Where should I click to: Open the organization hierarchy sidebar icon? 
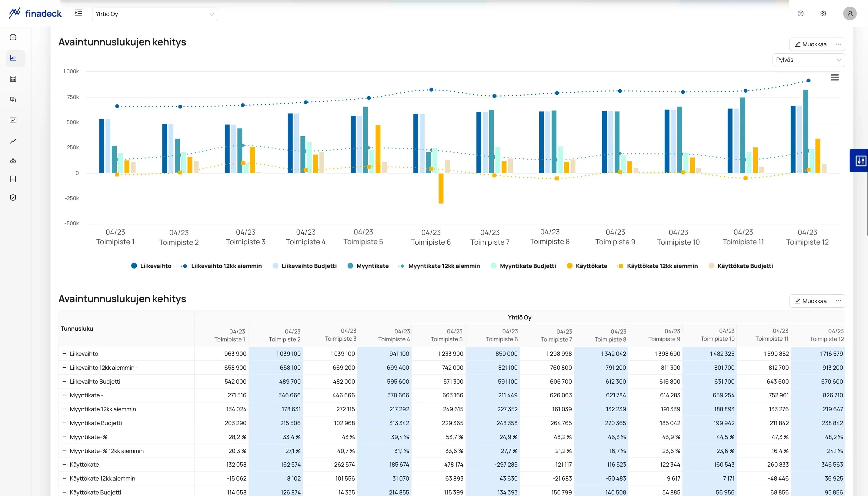13,160
